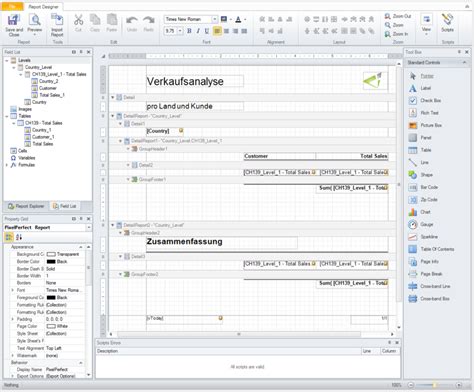Collapse the Tables tree node
Image resolution: width=474 pixels, height=392 pixels.
pos(7,116)
